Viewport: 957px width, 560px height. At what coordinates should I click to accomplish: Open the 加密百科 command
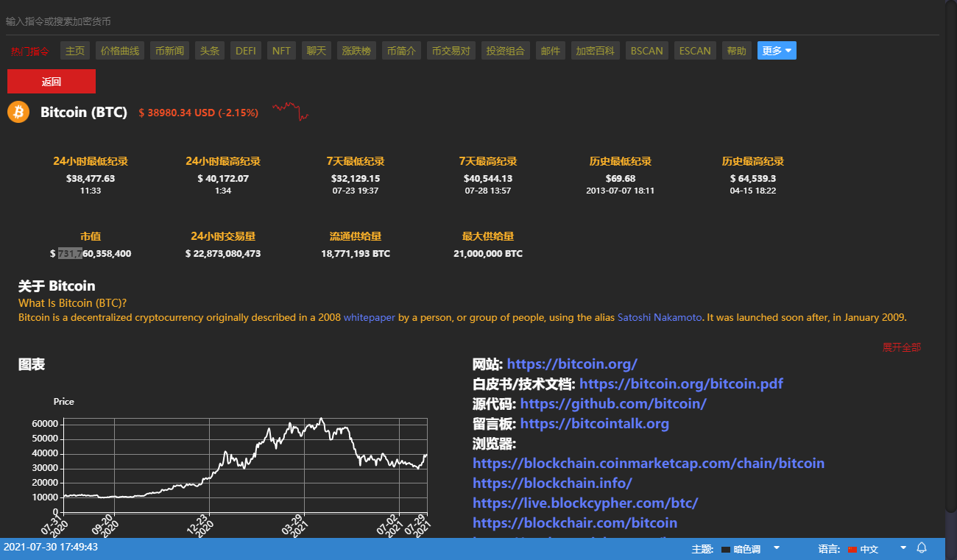[x=596, y=51]
